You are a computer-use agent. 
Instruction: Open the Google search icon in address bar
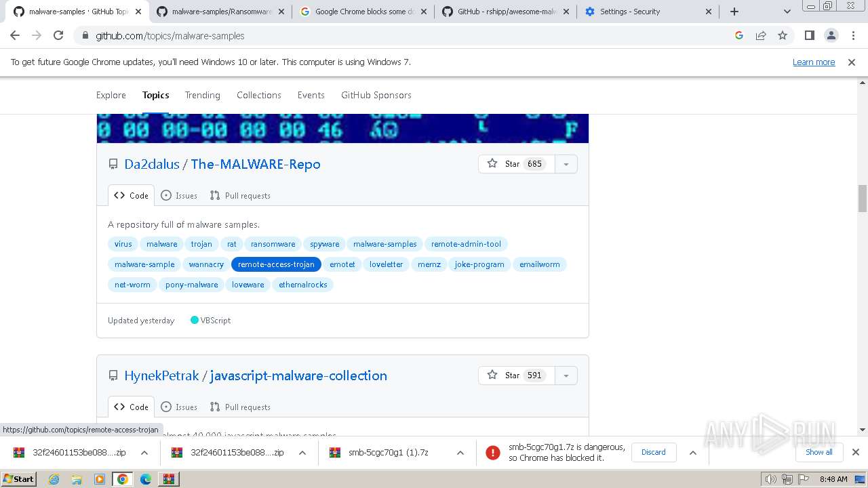[739, 35]
